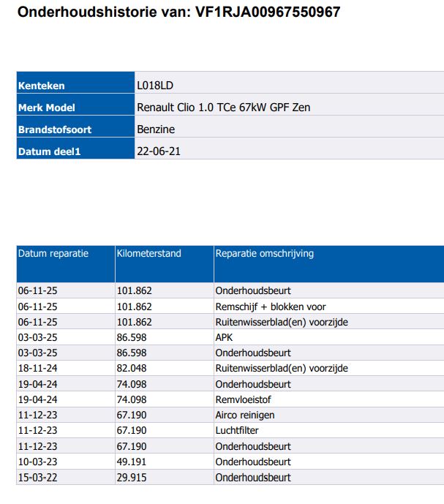Select the Luchtfilter repair entry
The image size is (444, 504).
236,430
